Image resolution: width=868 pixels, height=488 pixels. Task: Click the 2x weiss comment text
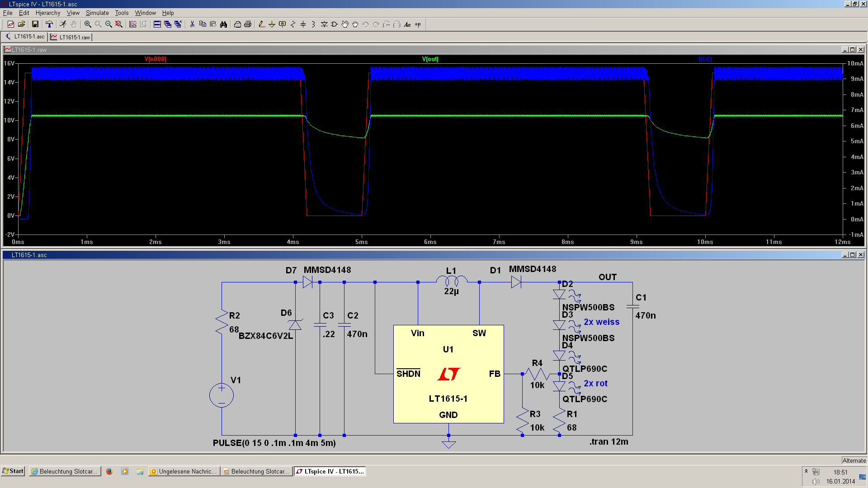point(601,322)
